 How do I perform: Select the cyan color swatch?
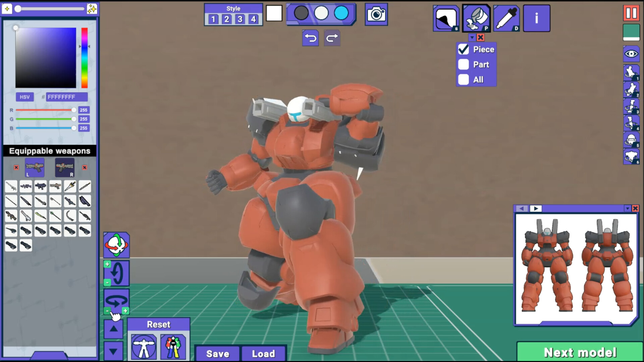(341, 13)
